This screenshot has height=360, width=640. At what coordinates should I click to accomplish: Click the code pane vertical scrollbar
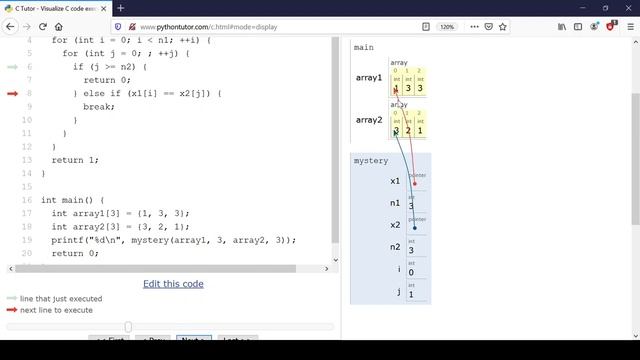click(x=336, y=140)
